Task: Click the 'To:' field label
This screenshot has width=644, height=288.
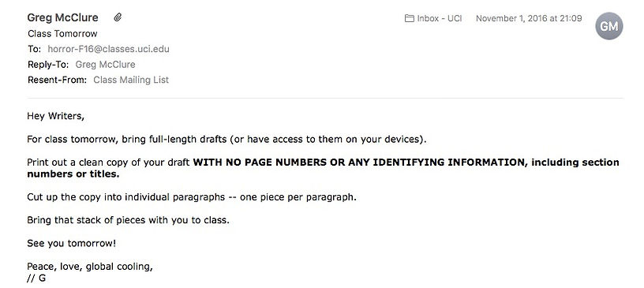Action: 34,49
